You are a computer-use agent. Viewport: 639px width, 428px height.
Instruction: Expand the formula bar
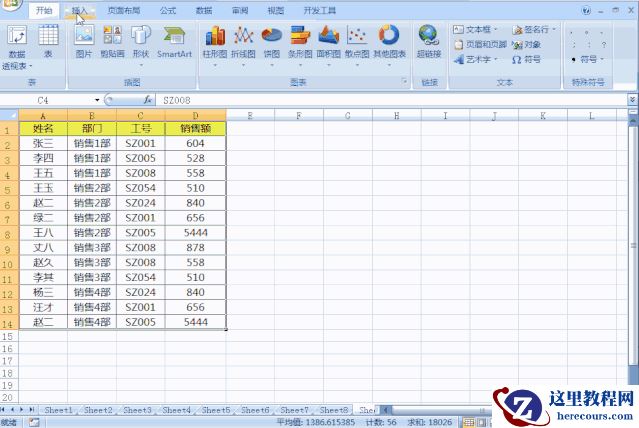click(632, 99)
